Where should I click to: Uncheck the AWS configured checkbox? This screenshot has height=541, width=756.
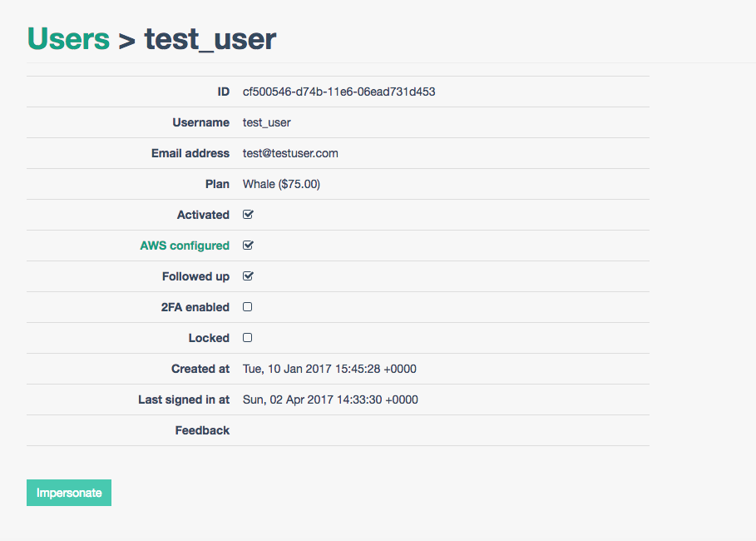coord(248,246)
